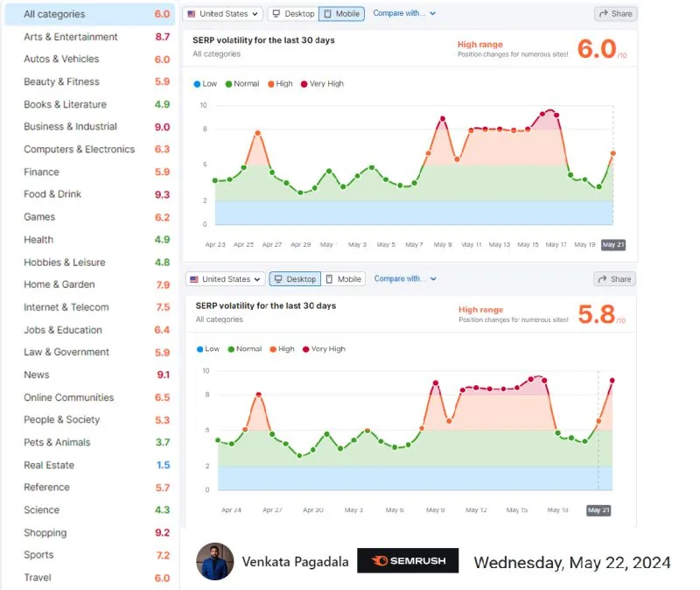
Task: Toggle Very High legend in bottom chart
Action: point(324,349)
